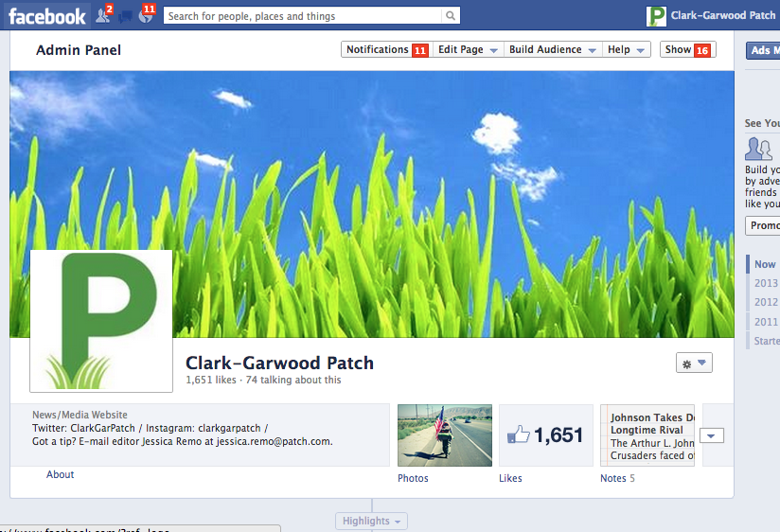Click the 1,651 number in Likes box
780x532 pixels.
(x=558, y=434)
